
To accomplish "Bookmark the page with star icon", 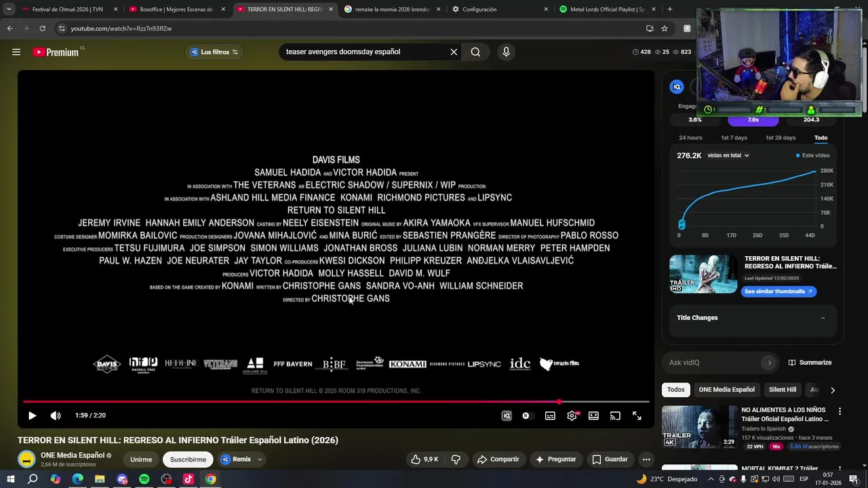I will coord(665,28).
